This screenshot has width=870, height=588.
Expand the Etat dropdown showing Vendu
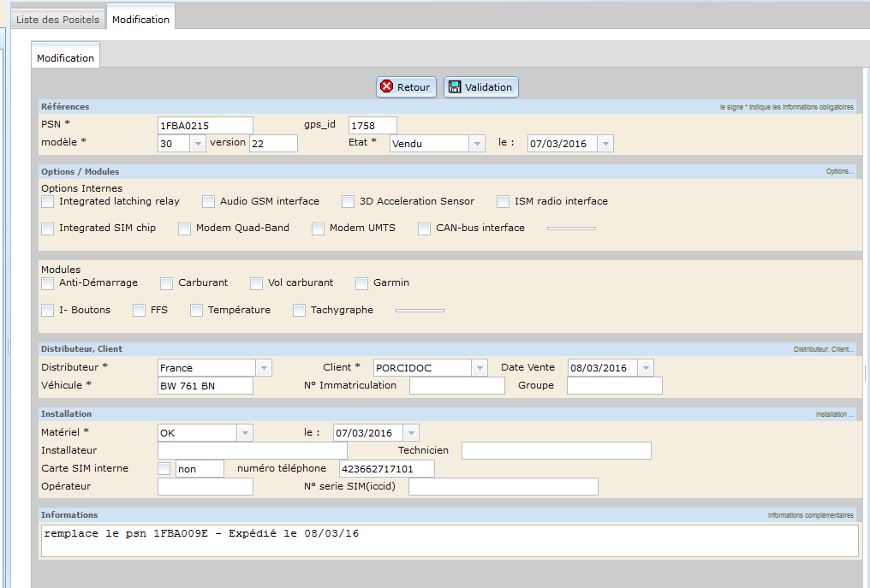coord(477,144)
